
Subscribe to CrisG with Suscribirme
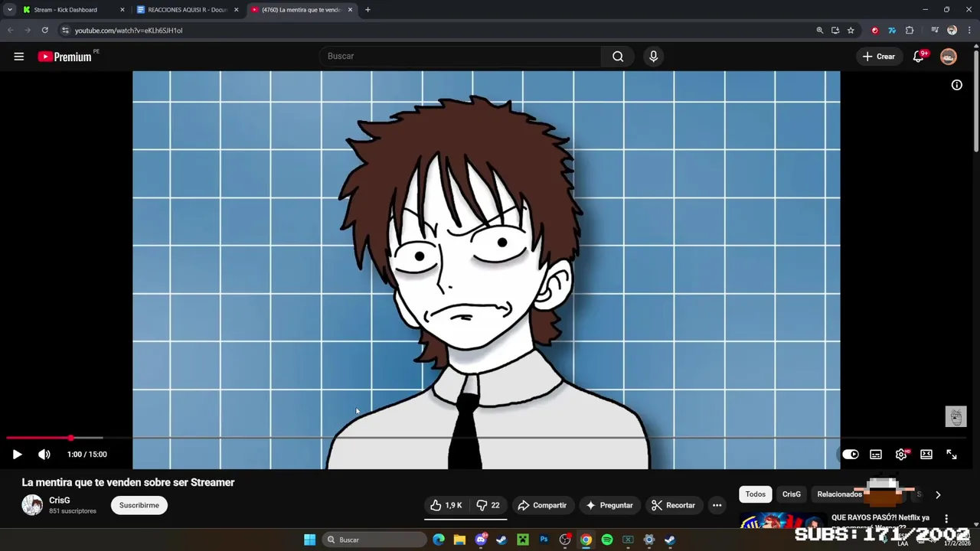click(x=139, y=505)
